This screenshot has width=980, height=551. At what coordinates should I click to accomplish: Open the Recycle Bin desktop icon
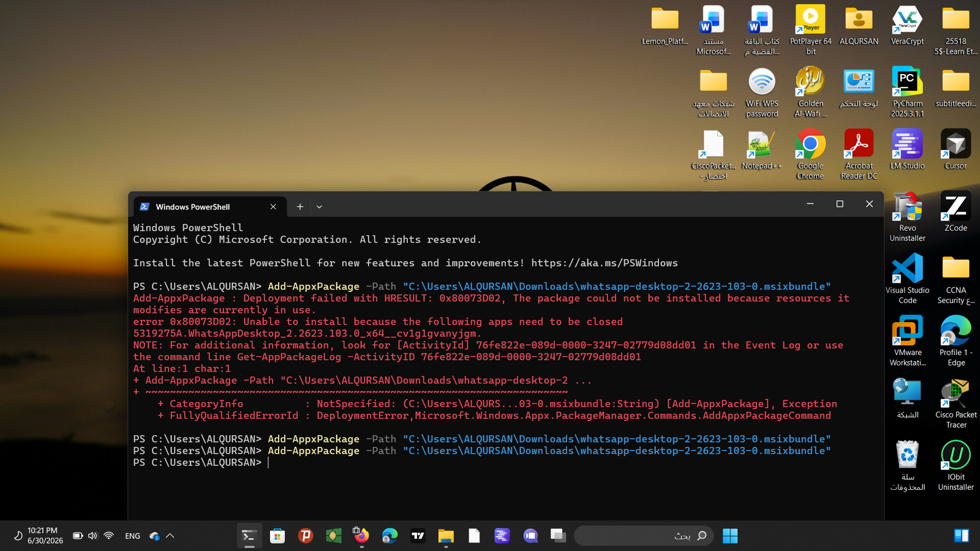pos(907,466)
